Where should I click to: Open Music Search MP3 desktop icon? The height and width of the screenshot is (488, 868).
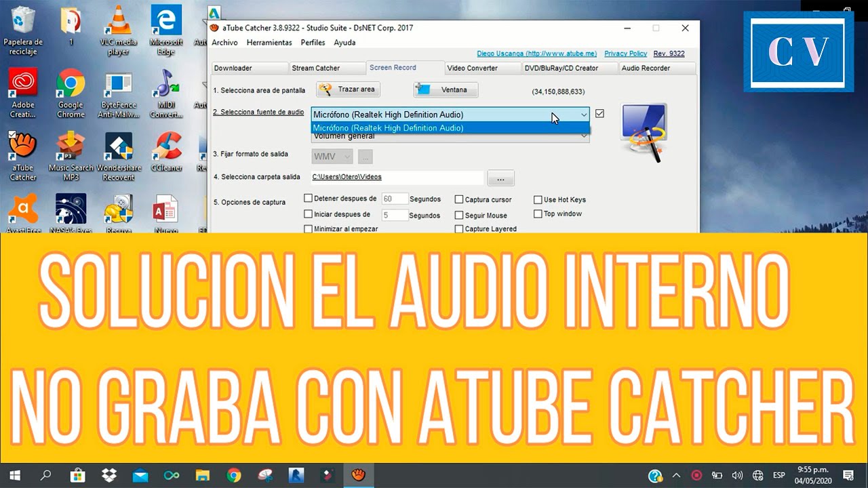click(x=71, y=157)
